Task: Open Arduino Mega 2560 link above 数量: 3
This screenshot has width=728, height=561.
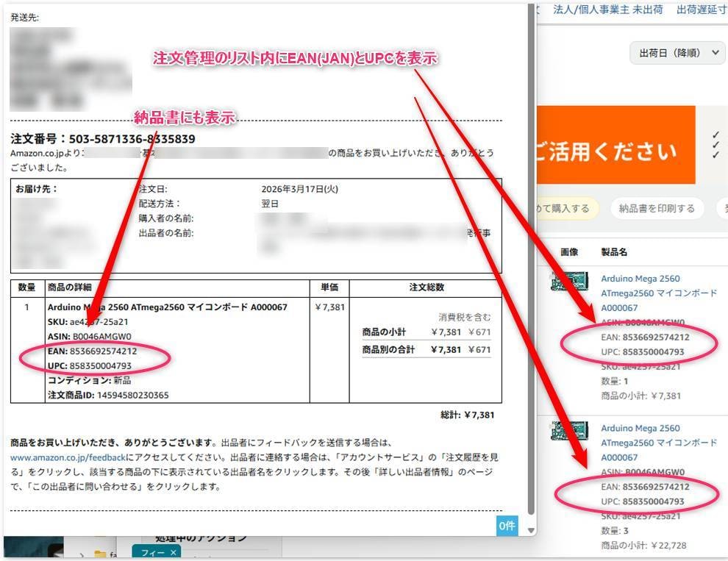Action: (x=659, y=443)
